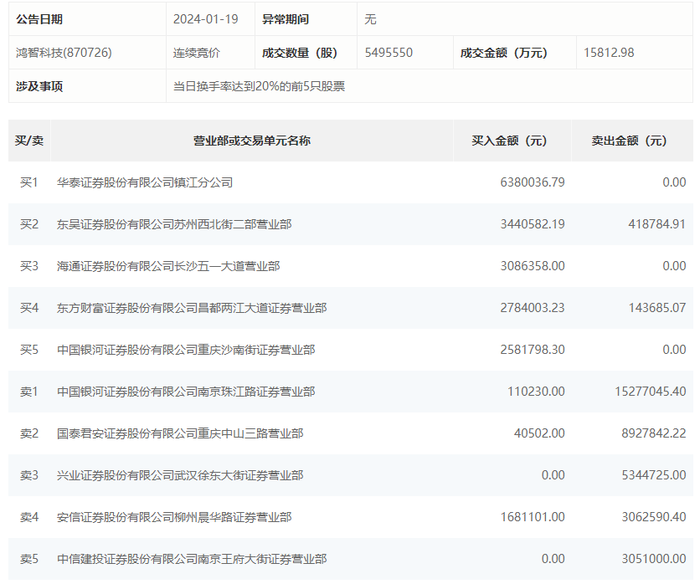
Task: Select 中信建投证券南京王府大街营业部 row name
Action: click(x=192, y=559)
